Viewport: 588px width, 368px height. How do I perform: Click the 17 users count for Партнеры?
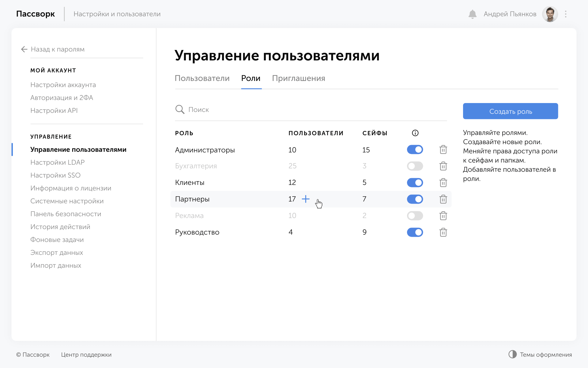[292, 199]
